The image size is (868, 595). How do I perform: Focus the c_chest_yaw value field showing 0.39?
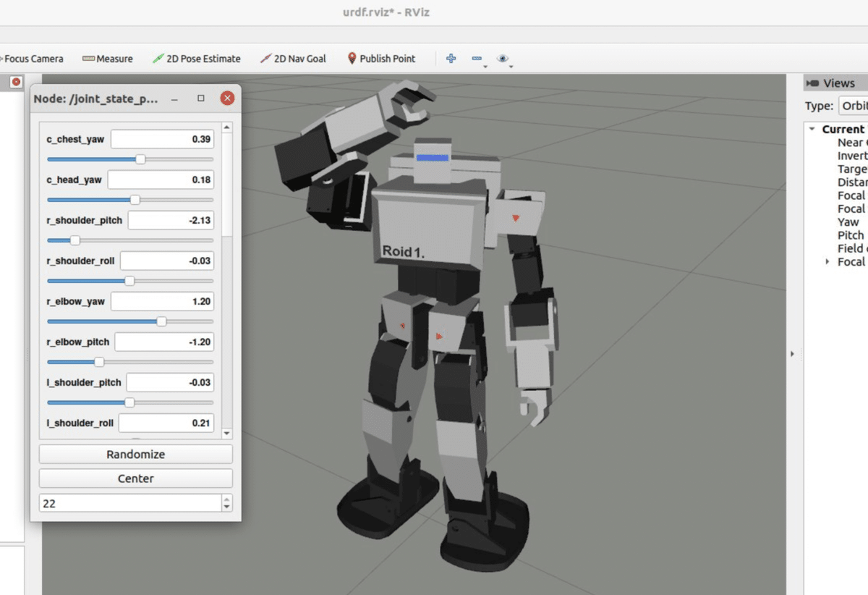162,139
